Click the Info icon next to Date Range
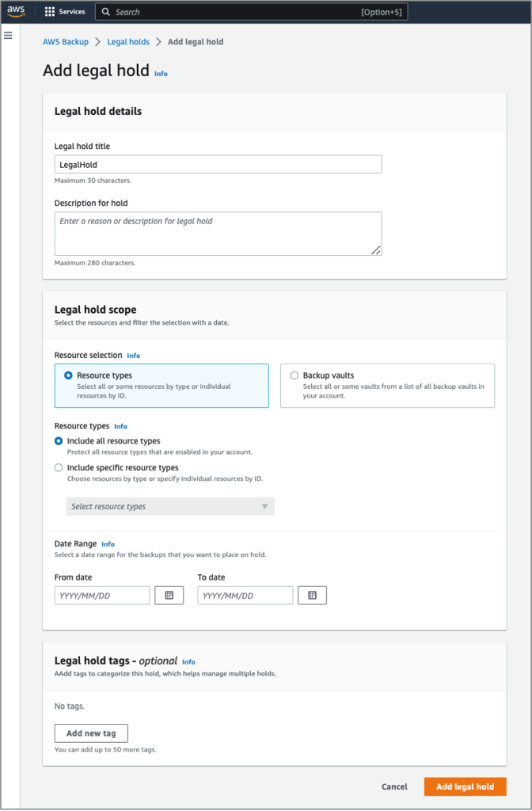 (x=108, y=544)
